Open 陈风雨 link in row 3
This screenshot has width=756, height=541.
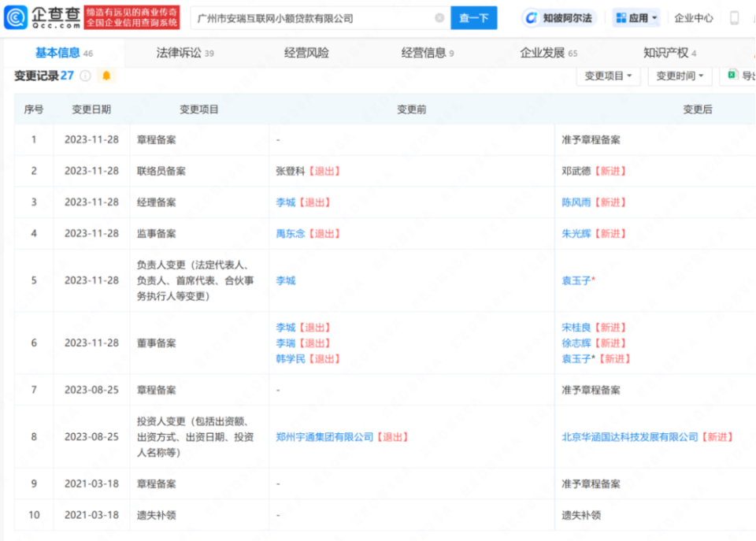click(x=576, y=202)
